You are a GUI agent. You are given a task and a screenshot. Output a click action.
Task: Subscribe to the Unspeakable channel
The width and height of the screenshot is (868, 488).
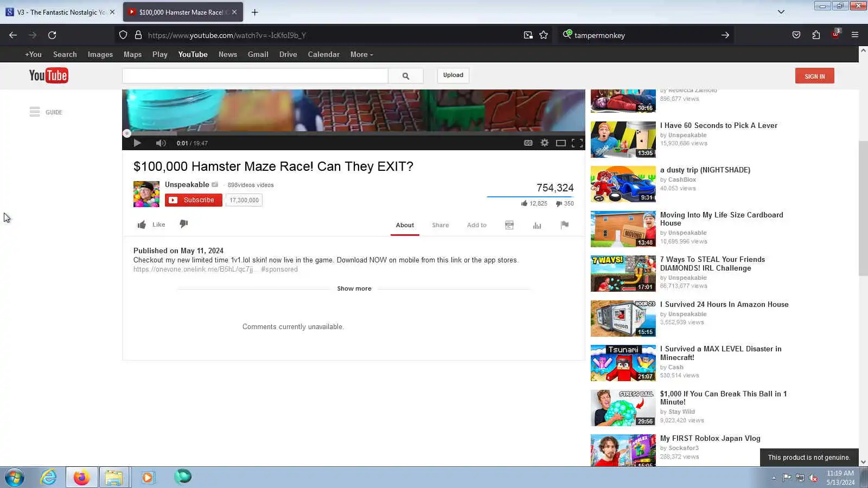pos(194,200)
